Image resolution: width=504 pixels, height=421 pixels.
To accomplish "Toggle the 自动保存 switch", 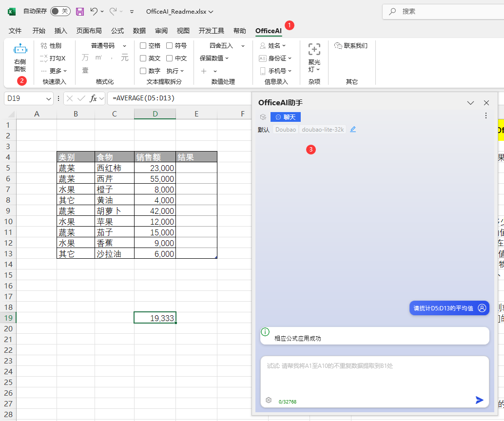I will click(x=60, y=11).
